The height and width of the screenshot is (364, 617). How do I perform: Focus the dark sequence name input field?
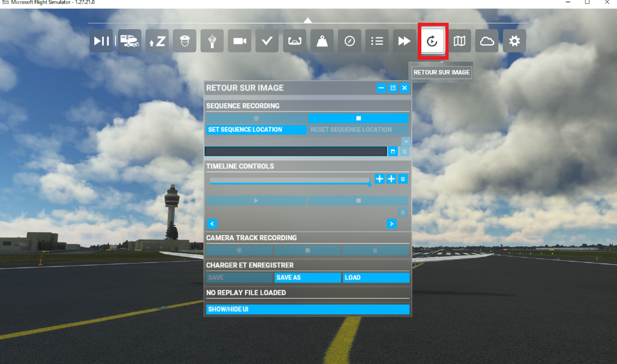click(x=296, y=151)
